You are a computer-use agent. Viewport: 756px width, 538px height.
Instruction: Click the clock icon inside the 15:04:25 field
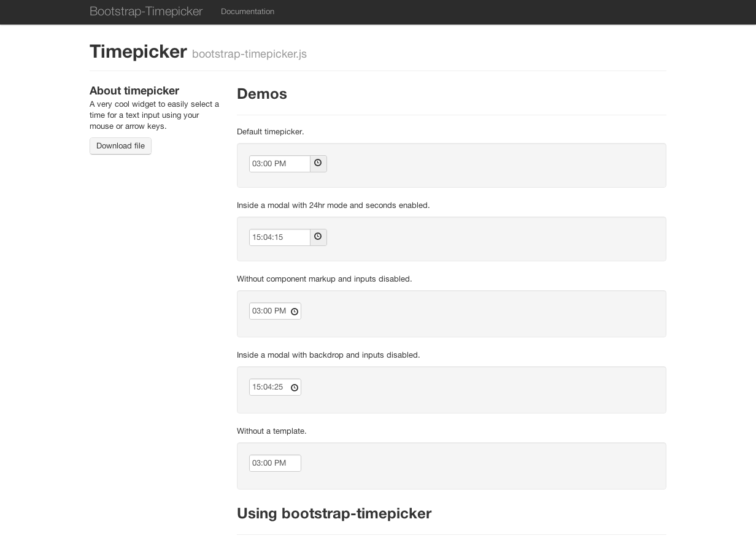[x=295, y=388]
